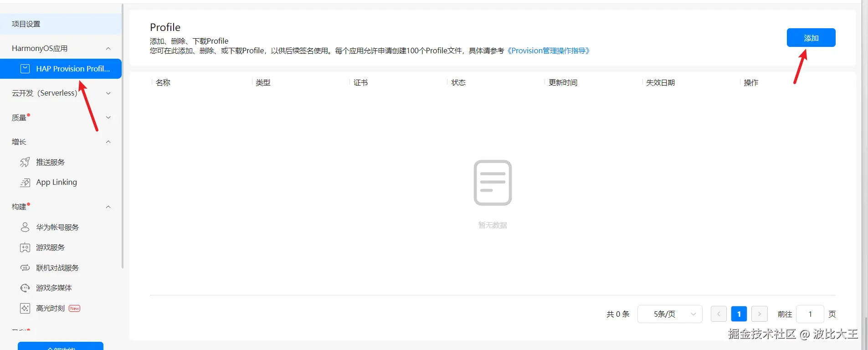
Task: Click the VS icon beside 联机对战服务
Action: coord(25,268)
